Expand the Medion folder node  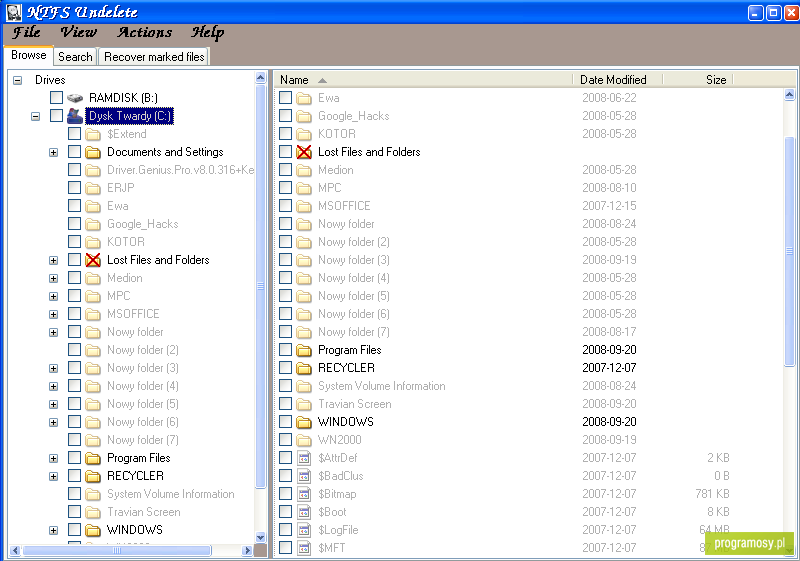click(53, 278)
